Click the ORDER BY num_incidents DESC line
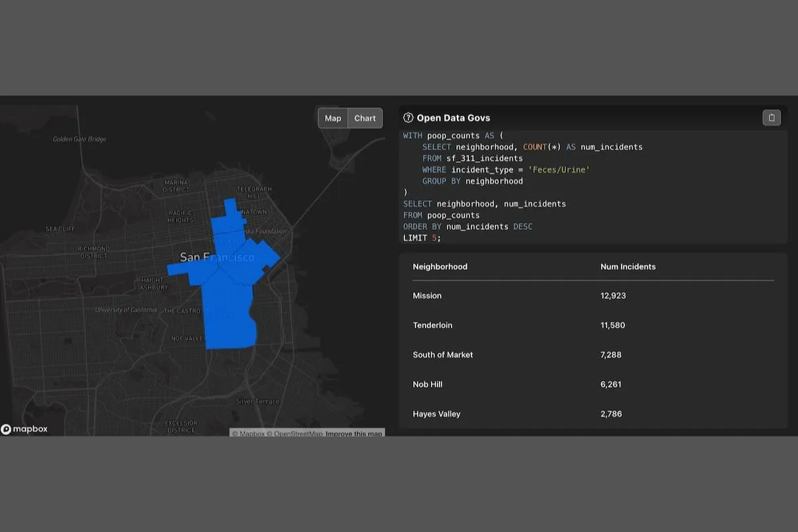 tap(467, 227)
